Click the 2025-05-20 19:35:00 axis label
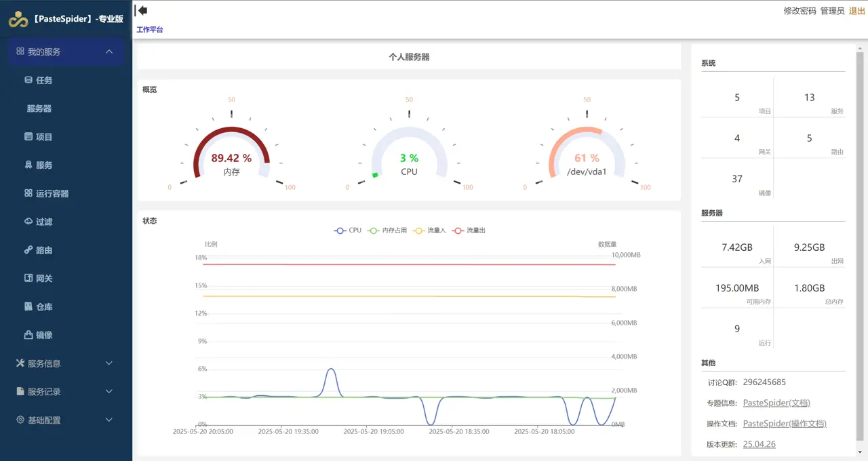The height and width of the screenshot is (461, 868). coord(288,431)
